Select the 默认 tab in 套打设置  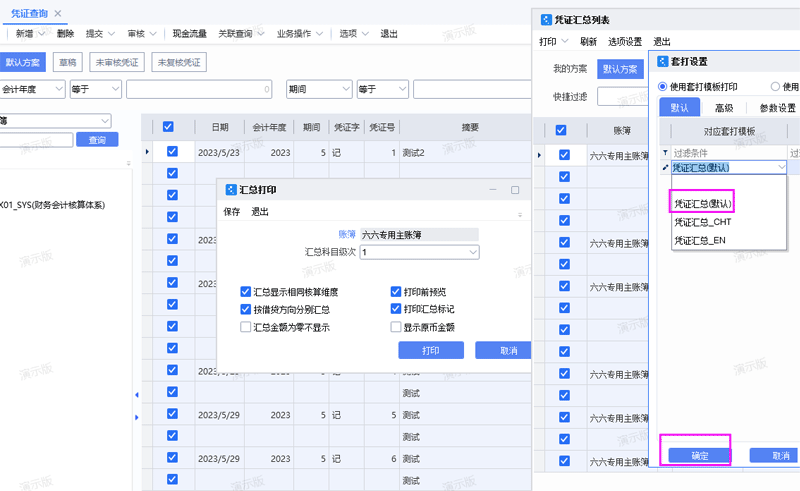pos(679,108)
